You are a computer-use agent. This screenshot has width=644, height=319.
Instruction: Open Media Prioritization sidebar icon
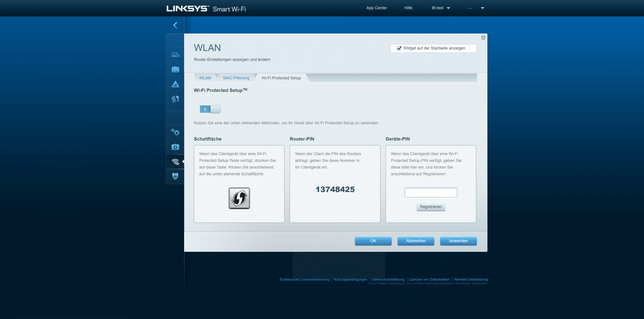pos(175,99)
